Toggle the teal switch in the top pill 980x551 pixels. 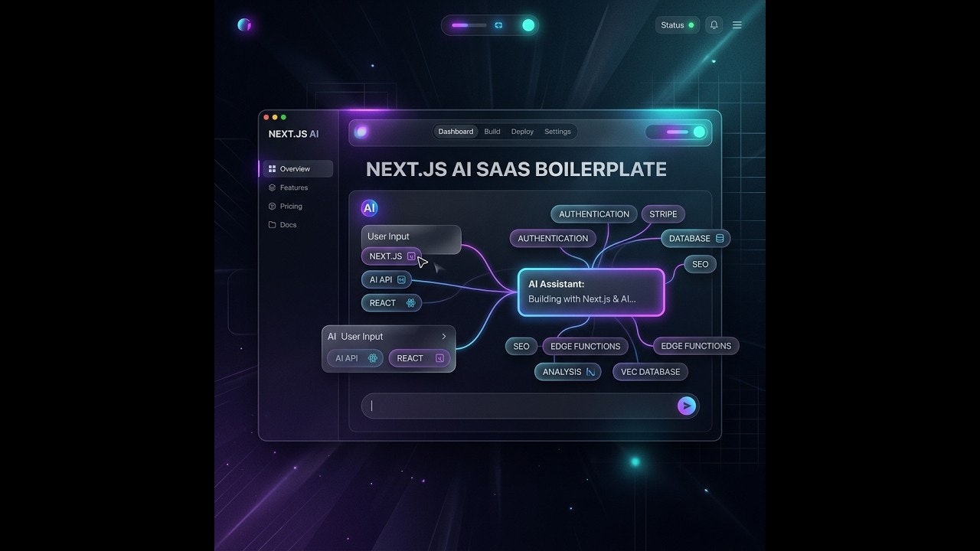click(528, 25)
